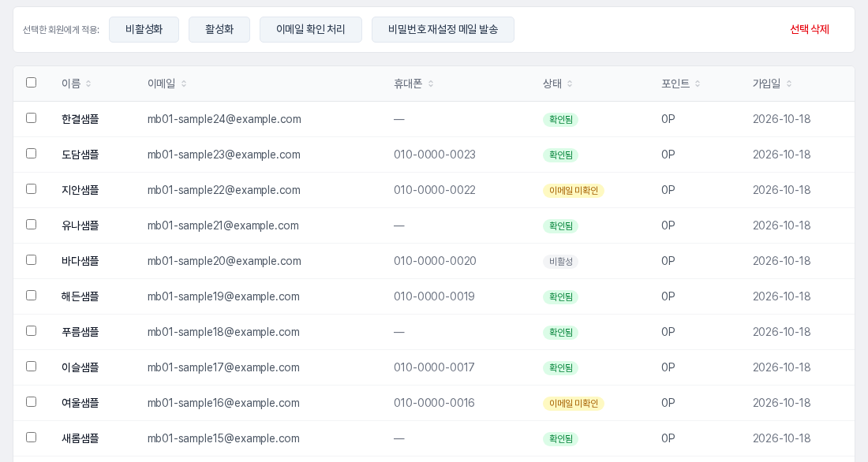
Task: Click email mb01-sample18@example.com
Action: 223,331
